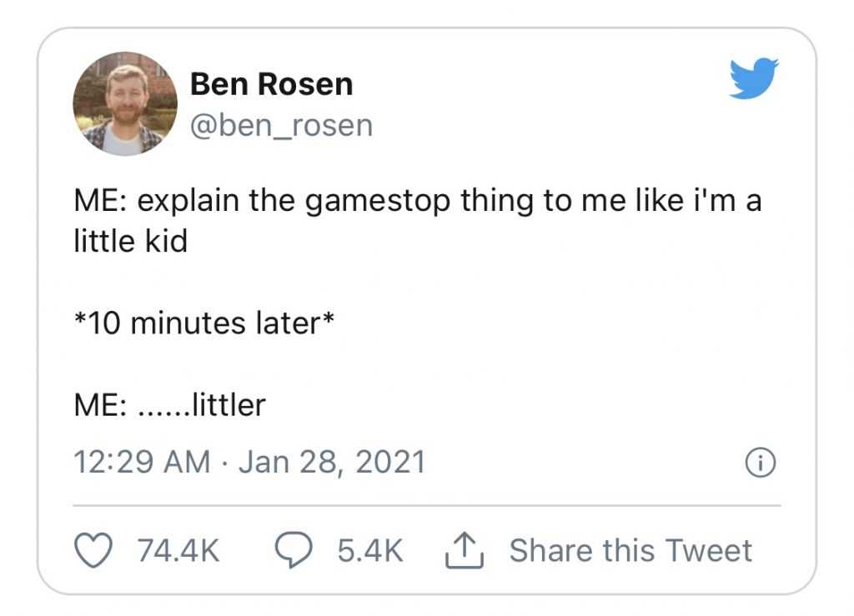The height and width of the screenshot is (616, 854).
Task: Open @ben_rosen's profile handle
Action: pyautogui.click(x=281, y=125)
